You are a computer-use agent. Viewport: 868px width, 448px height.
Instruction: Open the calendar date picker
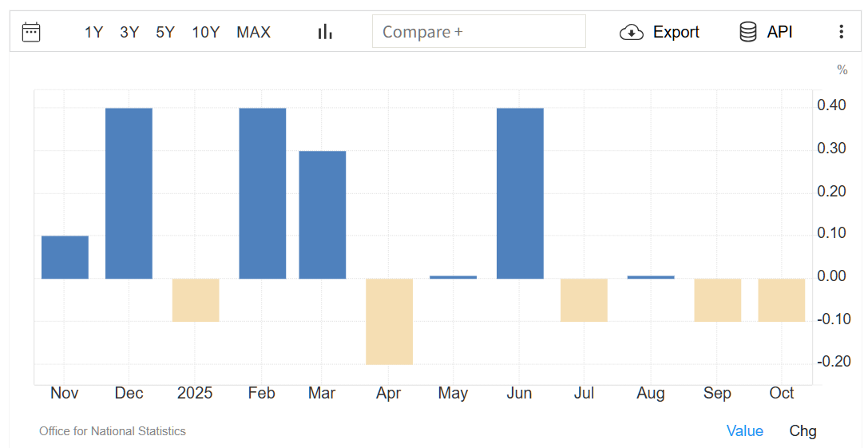31,32
